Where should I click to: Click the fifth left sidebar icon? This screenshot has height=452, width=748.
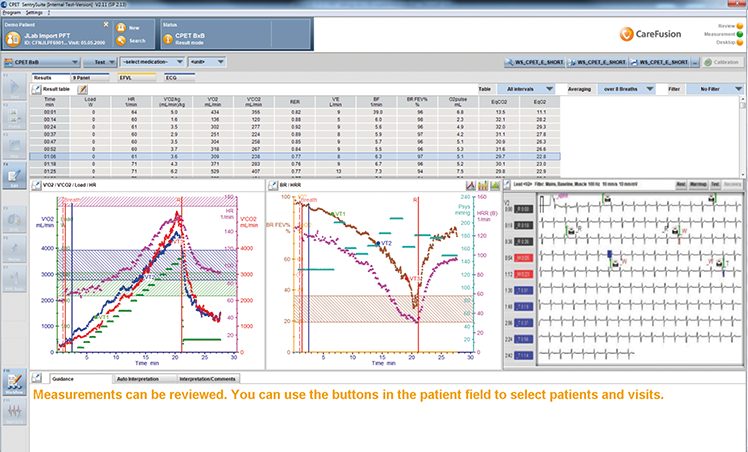coord(14,220)
